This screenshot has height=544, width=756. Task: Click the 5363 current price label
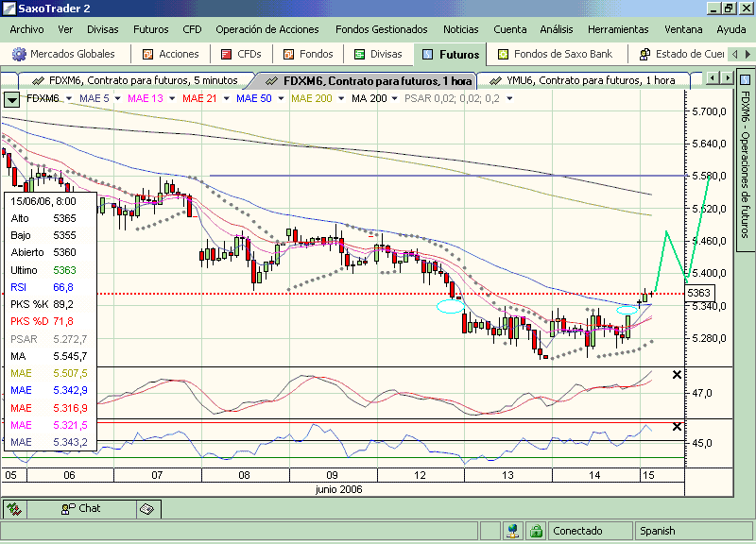698,293
